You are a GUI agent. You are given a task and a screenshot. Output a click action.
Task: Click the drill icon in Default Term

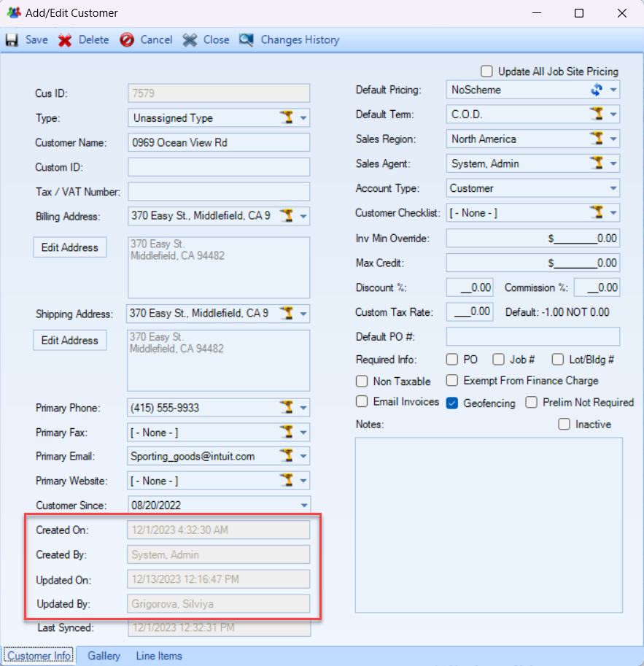(597, 113)
